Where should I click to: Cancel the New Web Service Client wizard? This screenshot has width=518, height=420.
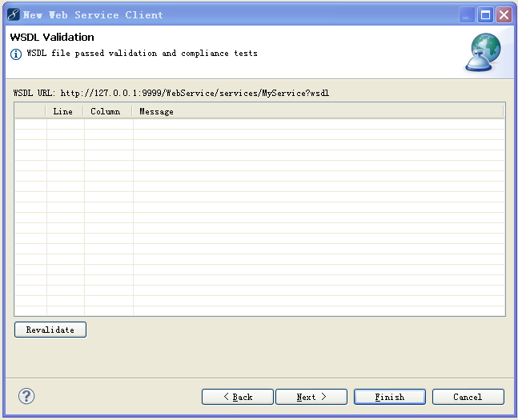tap(468, 397)
